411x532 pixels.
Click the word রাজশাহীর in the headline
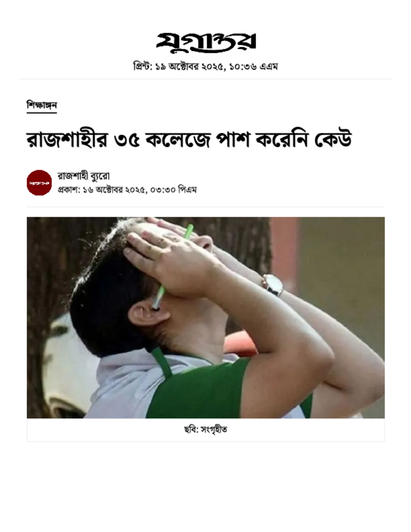pos(67,139)
